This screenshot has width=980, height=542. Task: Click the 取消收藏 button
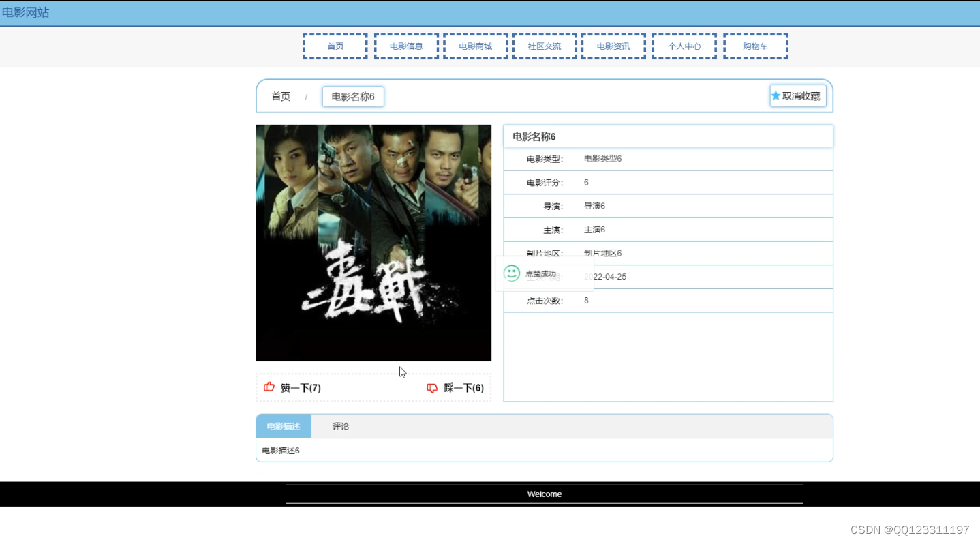tap(798, 96)
